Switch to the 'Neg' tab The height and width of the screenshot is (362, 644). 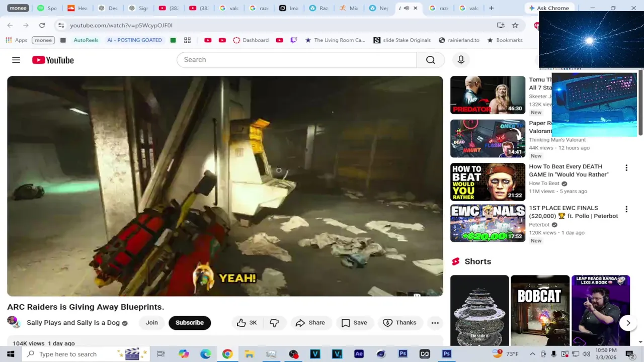pyautogui.click(x=379, y=8)
